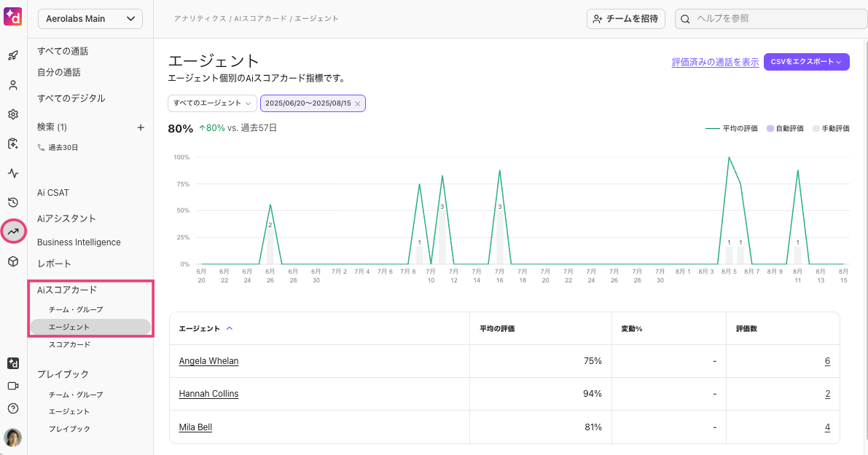Open the cube box sidebar icon
868x455 pixels.
click(13, 261)
